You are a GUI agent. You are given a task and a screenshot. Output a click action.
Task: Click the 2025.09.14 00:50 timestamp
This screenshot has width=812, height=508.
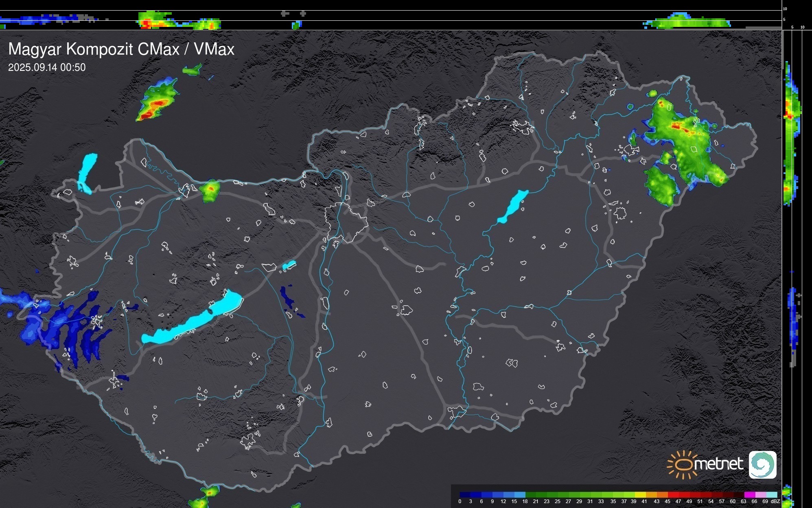[47, 68]
